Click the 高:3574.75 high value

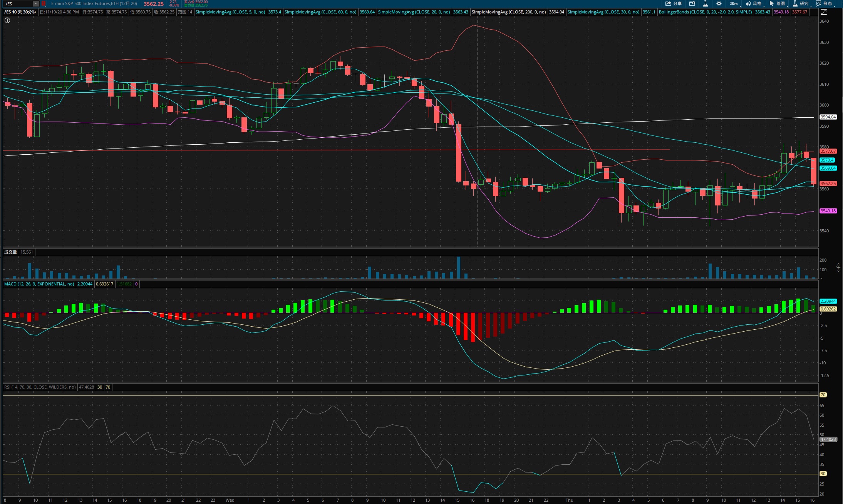(116, 12)
